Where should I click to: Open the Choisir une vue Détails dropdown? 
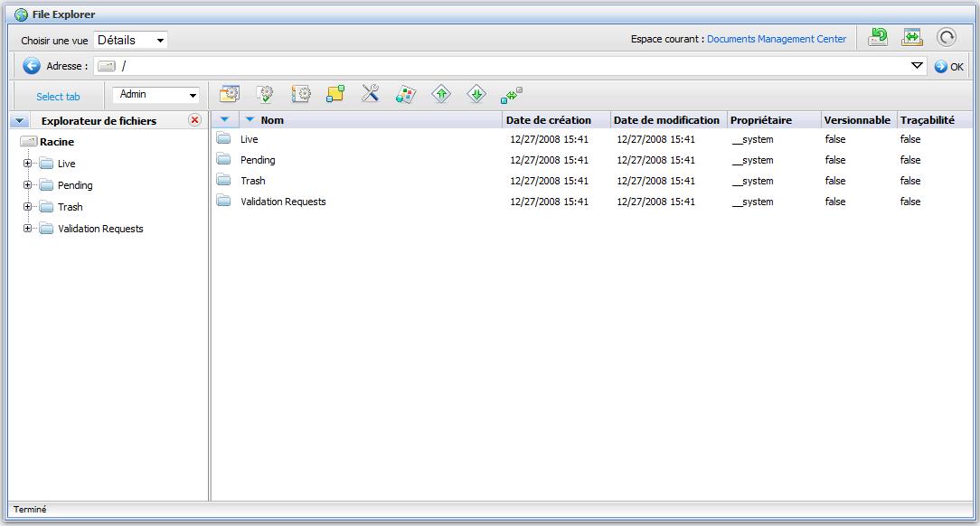(x=130, y=40)
